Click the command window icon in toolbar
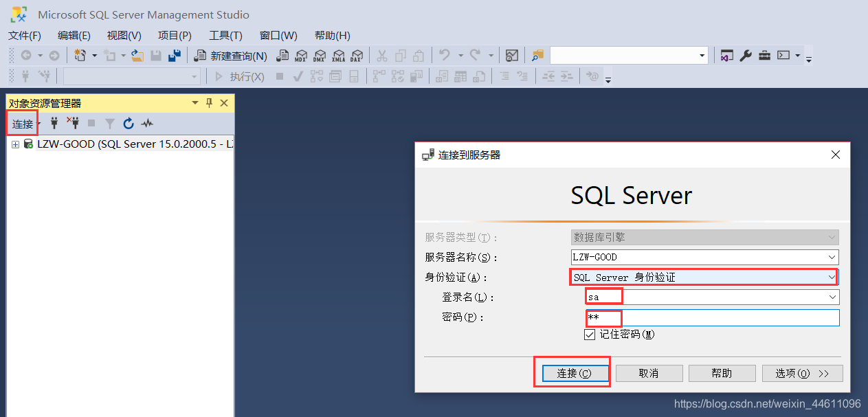Image resolution: width=868 pixels, height=417 pixels. coord(783,56)
